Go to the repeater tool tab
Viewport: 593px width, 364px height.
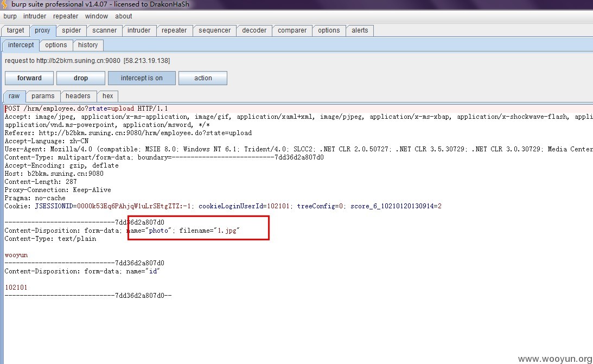[174, 30]
